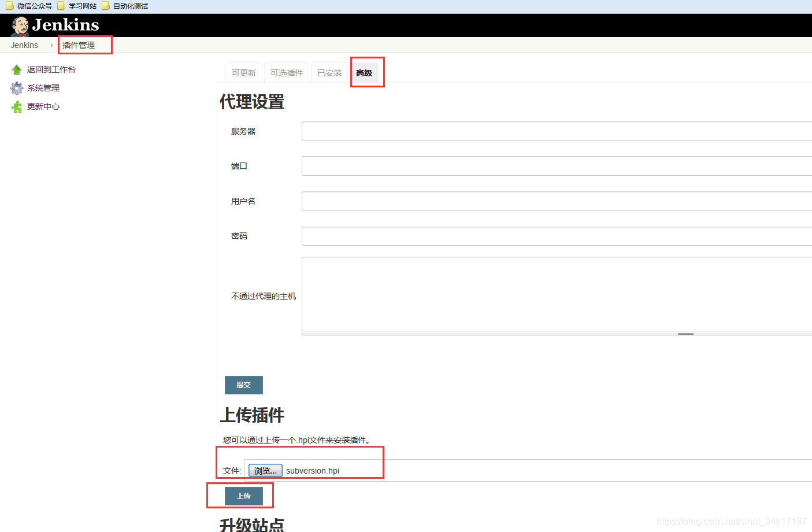
Task: Click the subversion.hpi file name text
Action: tap(313, 471)
